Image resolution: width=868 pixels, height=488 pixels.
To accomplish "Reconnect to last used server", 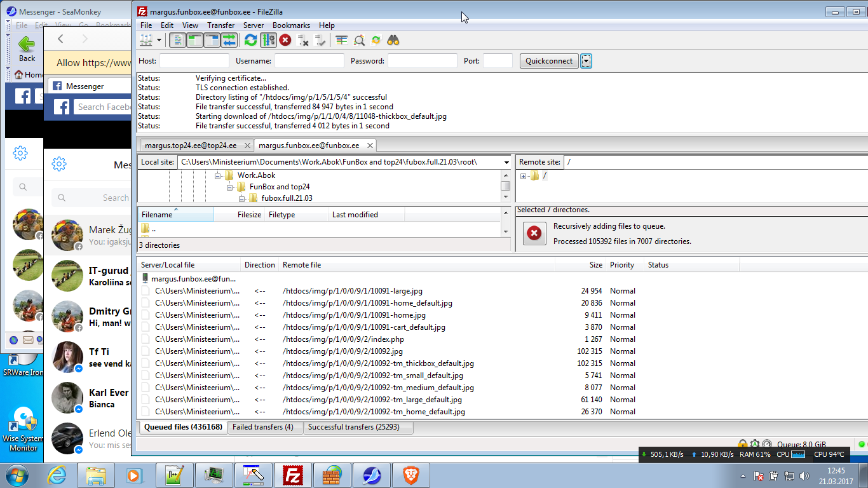I will point(320,40).
